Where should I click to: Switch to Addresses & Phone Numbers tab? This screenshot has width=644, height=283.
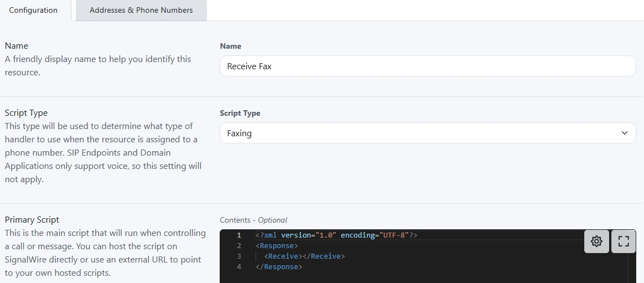141,11
